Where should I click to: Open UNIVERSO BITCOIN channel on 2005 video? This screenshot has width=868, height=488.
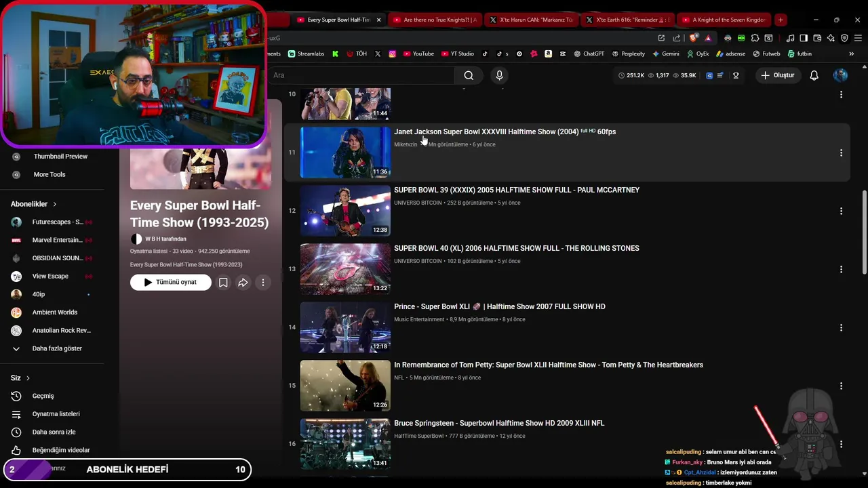click(x=418, y=203)
